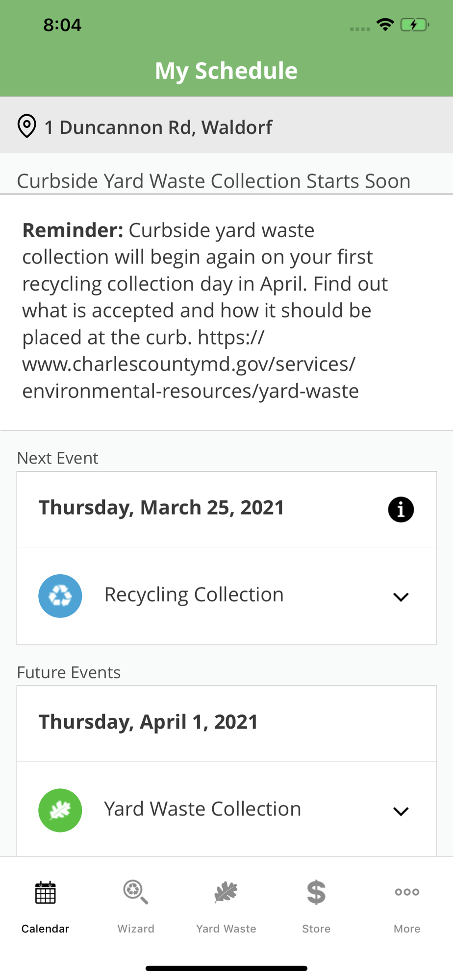453x980 pixels.
Task: Select the Wizard tab label
Action: tap(136, 929)
